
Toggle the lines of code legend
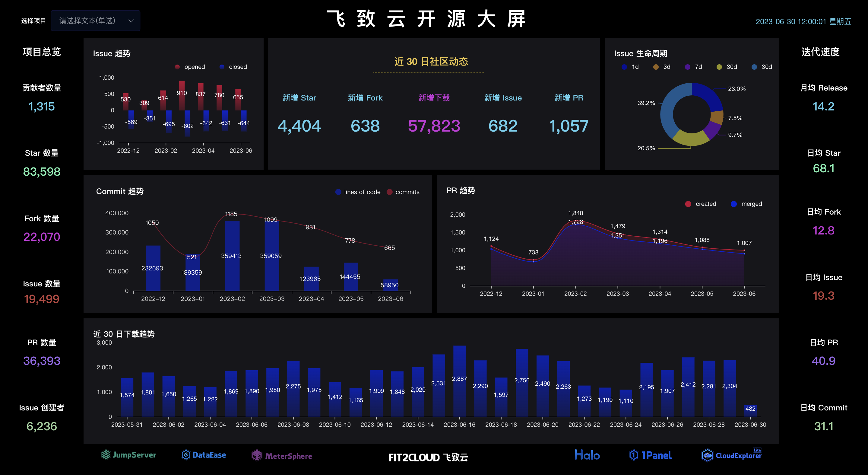tap(358, 192)
